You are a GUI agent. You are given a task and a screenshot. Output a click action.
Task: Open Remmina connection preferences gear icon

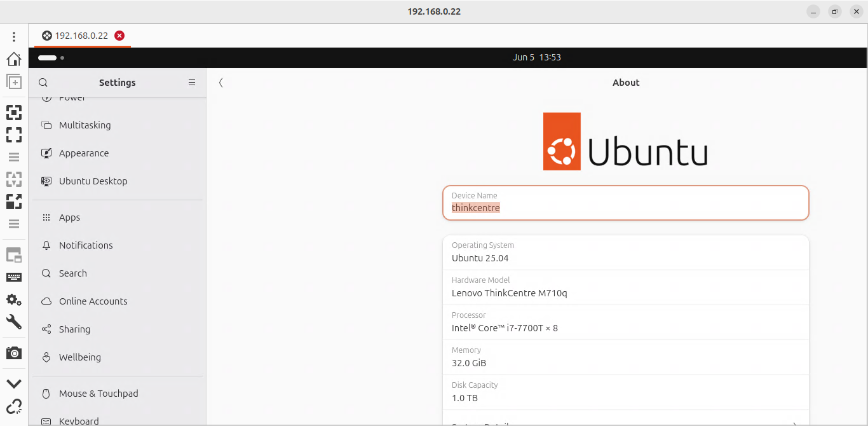click(x=14, y=299)
